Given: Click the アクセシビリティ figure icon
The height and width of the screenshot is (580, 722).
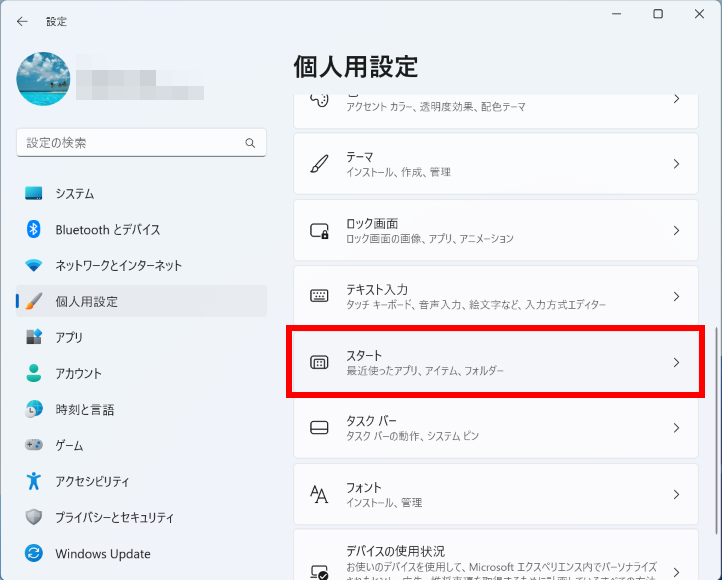Looking at the screenshot, I should coord(34,481).
